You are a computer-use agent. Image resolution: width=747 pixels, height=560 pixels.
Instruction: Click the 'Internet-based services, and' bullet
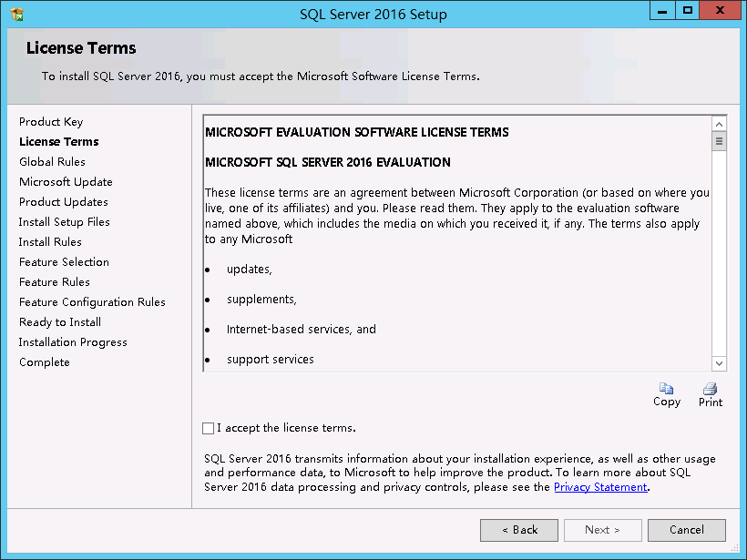point(302,330)
